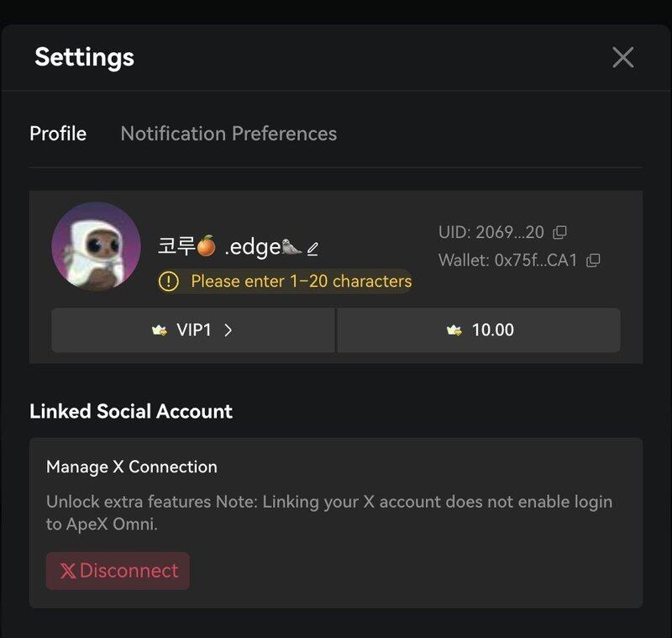Click the crown icon beside 10.00
The width and height of the screenshot is (672, 638).
click(454, 330)
